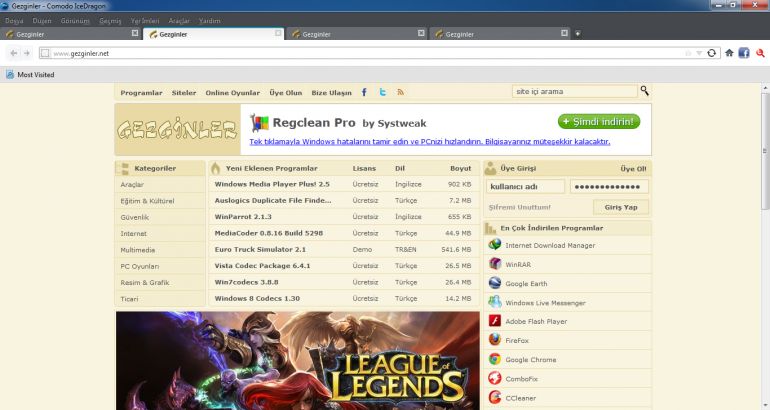Focus the site içi arama search field
Image resolution: width=770 pixels, height=410 pixels.
click(x=575, y=91)
